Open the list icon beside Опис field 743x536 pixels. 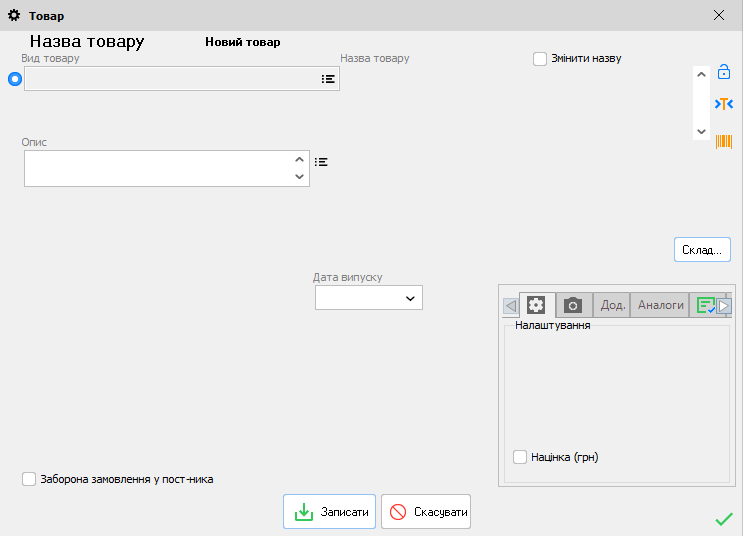321,161
